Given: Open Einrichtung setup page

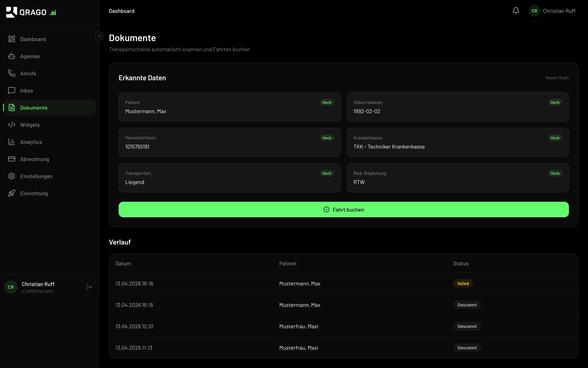Looking at the screenshot, I should pyautogui.click(x=50, y=193).
